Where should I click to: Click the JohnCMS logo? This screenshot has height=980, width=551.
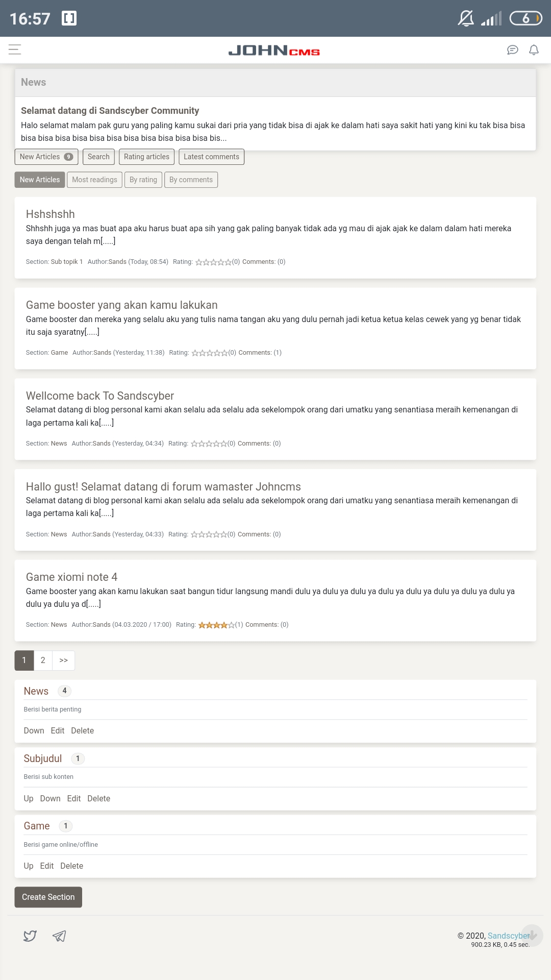pyautogui.click(x=274, y=50)
